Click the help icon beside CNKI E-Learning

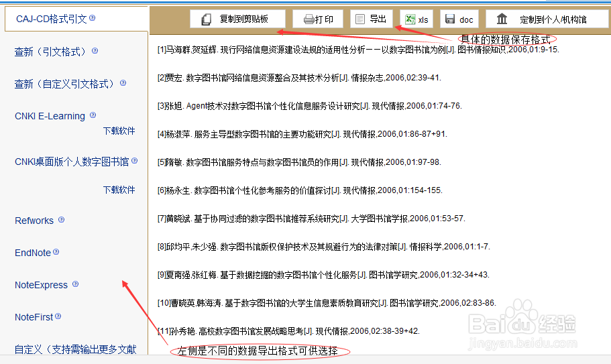pyautogui.click(x=93, y=115)
